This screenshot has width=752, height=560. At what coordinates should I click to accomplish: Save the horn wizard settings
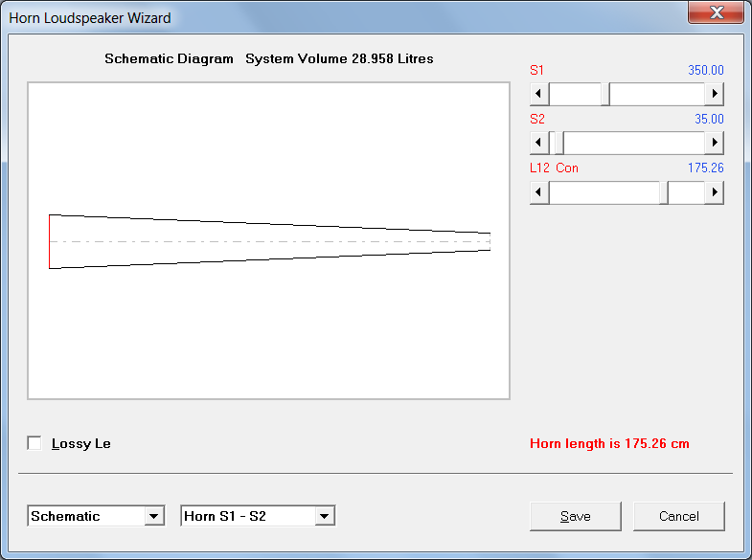click(x=576, y=516)
